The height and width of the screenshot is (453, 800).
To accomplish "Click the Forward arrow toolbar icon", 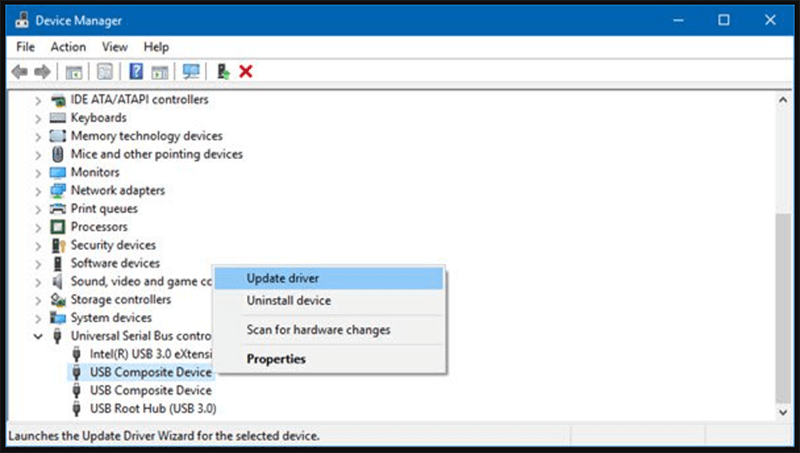I will tap(42, 71).
